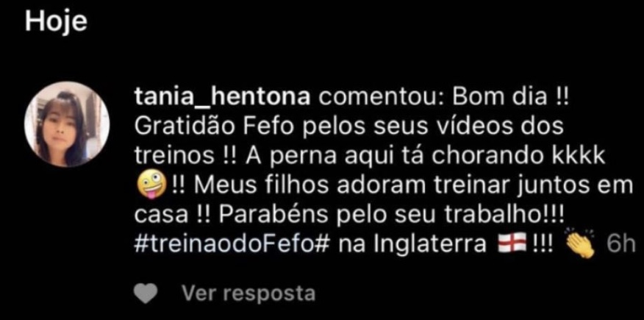This screenshot has height=320, width=644.
Task: Tap the clapping hands emoji
Action: point(579,244)
